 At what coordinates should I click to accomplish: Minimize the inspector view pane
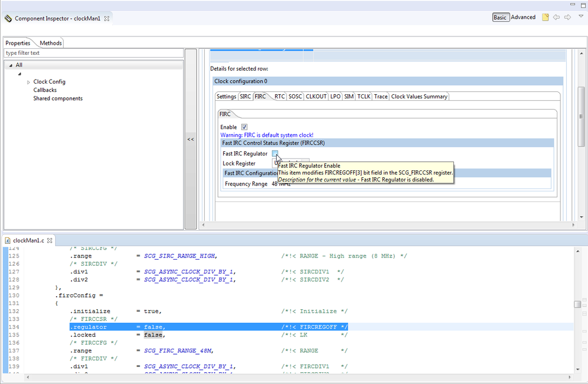click(x=573, y=4)
